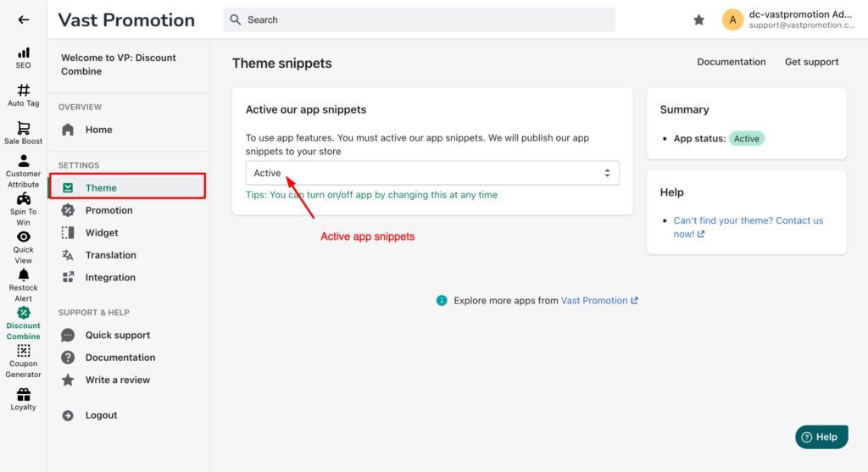
Task: Click the Active app status badge
Action: point(746,138)
